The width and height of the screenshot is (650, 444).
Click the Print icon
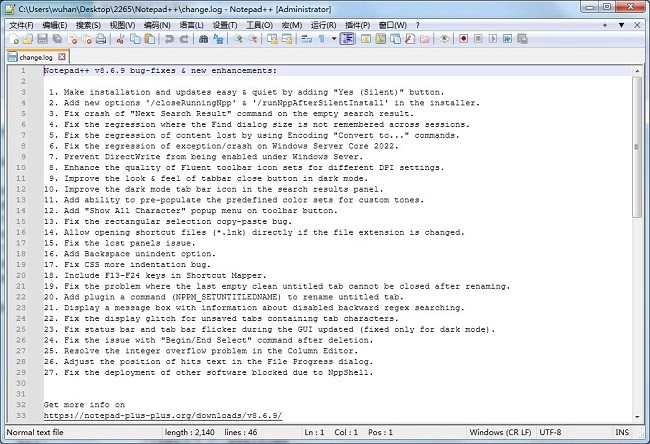click(101, 39)
